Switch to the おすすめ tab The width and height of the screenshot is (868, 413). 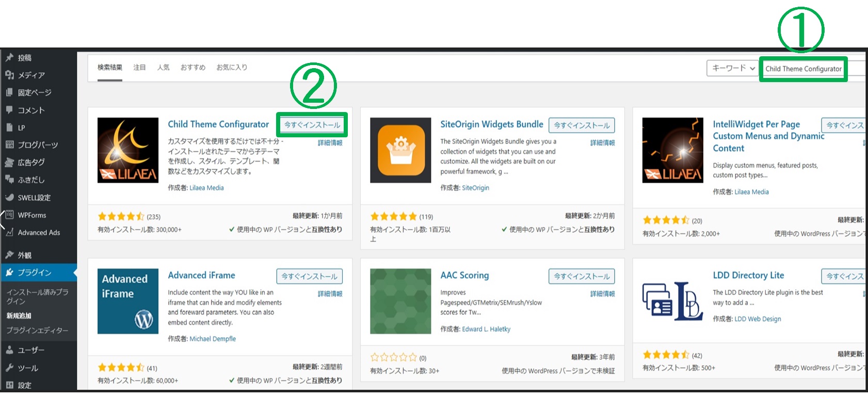192,68
